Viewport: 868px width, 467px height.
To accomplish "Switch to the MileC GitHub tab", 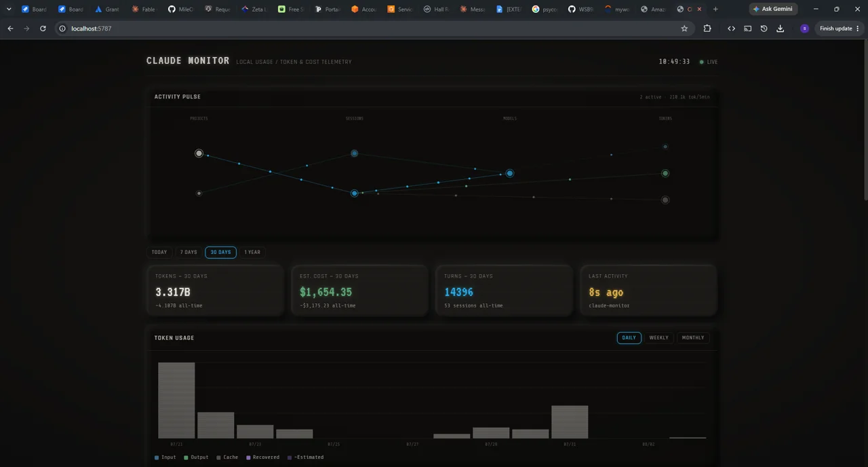I will click(180, 10).
